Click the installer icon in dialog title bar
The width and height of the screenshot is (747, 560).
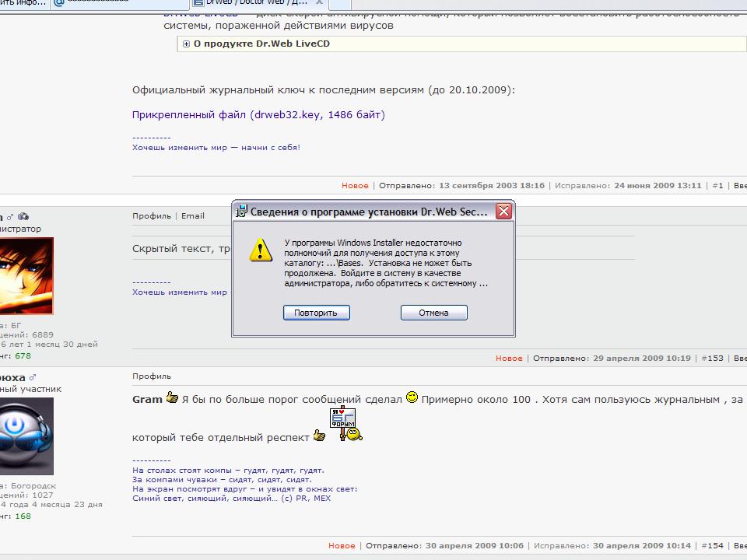(x=242, y=211)
